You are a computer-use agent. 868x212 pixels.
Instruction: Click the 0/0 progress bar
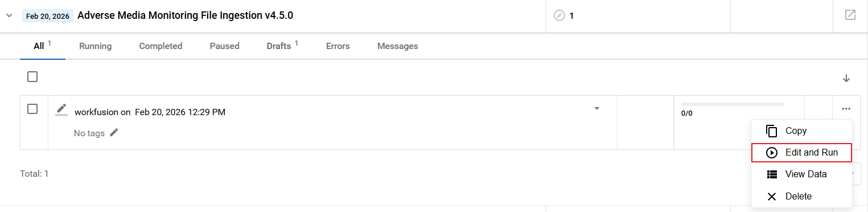tap(732, 104)
